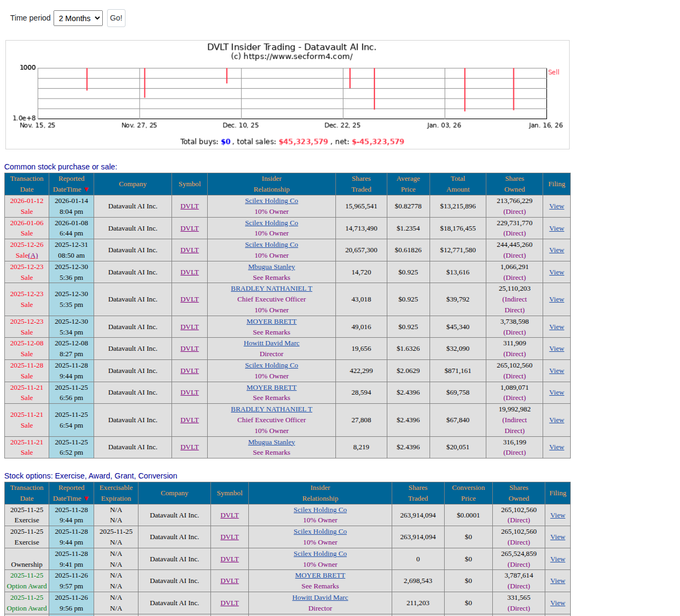The image size is (680, 616).
Task: View filing for 43,018 shares sale
Action: tap(557, 299)
